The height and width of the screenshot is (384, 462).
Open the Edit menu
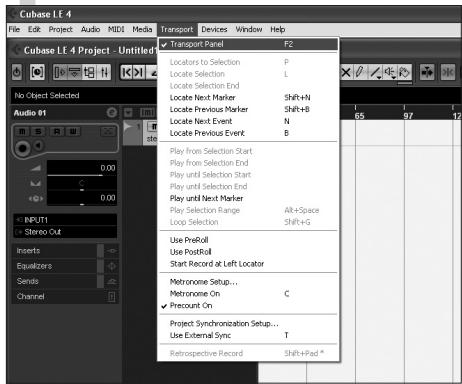34,29
